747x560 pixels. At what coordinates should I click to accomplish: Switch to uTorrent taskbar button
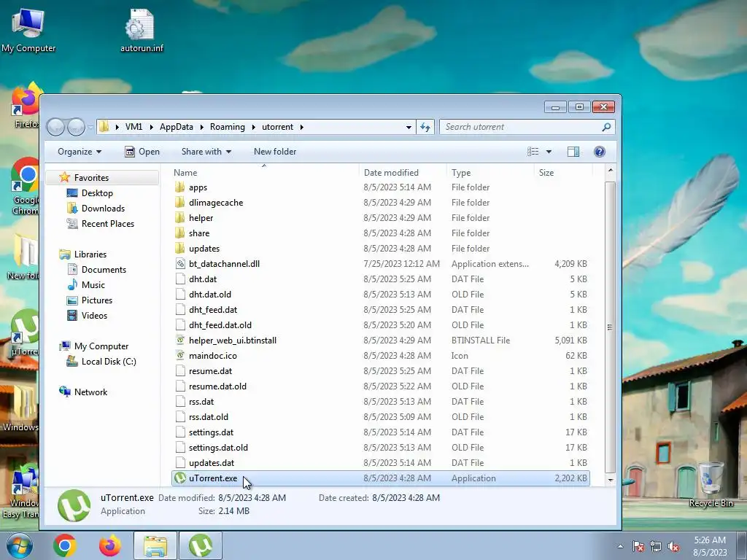point(201,545)
